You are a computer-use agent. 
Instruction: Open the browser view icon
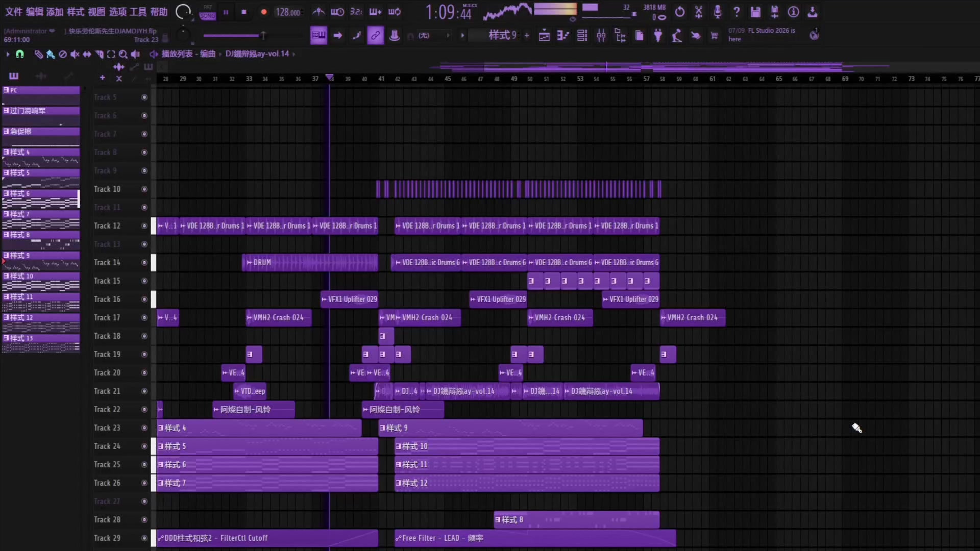coord(620,35)
